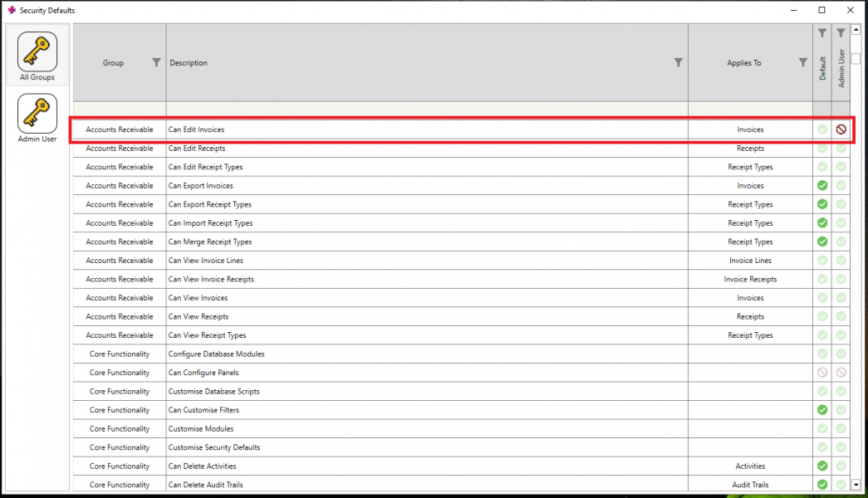The height and width of the screenshot is (498, 868).
Task: Open the Applies To column filter
Action: pyautogui.click(x=803, y=62)
